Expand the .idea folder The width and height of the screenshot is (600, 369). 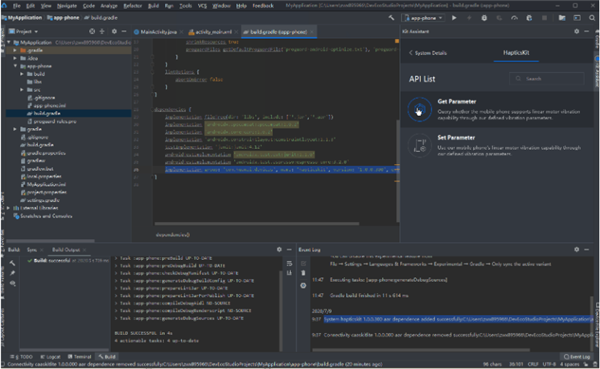15,58
